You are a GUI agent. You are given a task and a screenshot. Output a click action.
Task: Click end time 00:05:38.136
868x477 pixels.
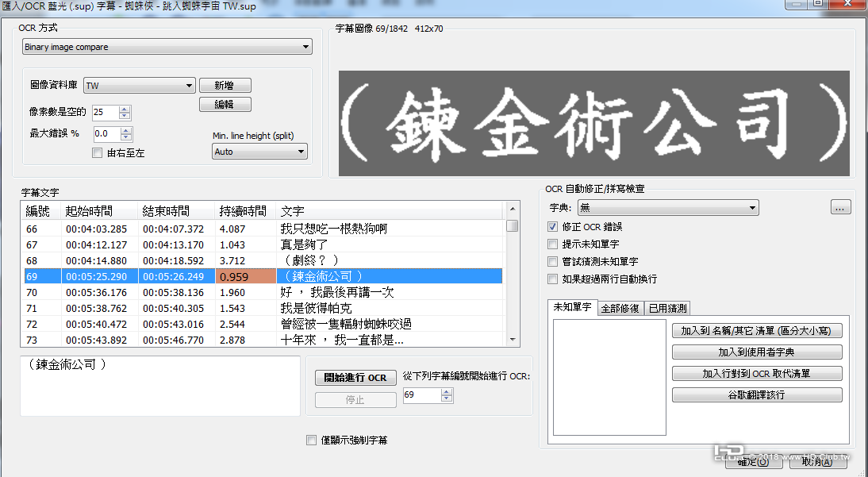pos(173,293)
